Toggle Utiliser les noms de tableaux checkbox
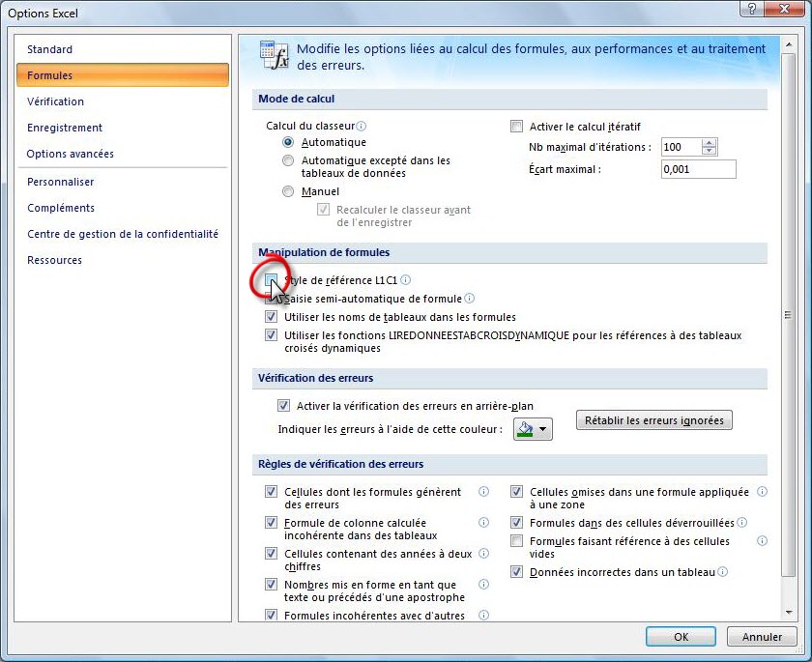Screen dimensions: 812x662 (x=271, y=317)
